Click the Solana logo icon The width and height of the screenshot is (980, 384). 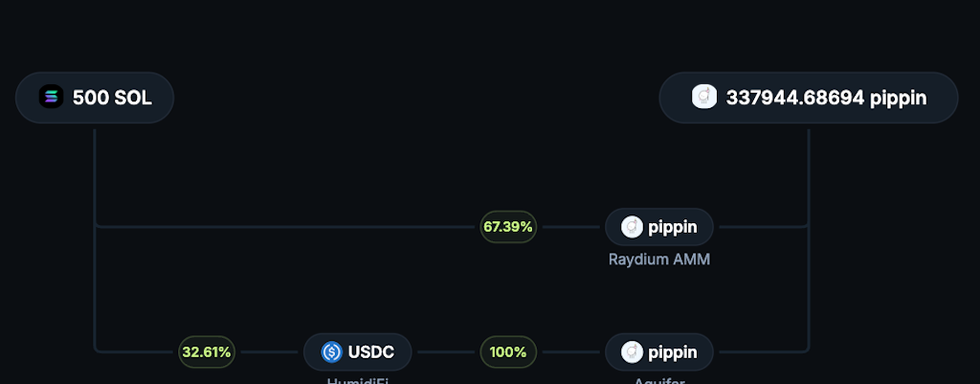tap(51, 98)
